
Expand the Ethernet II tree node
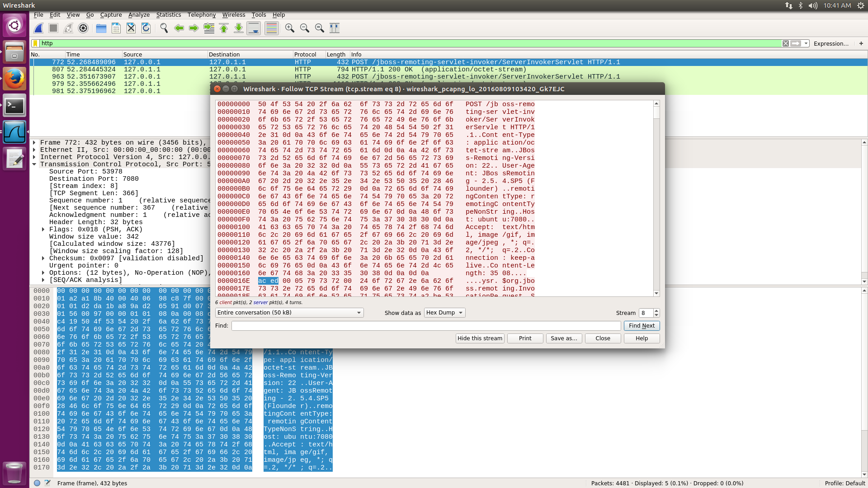tap(34, 150)
